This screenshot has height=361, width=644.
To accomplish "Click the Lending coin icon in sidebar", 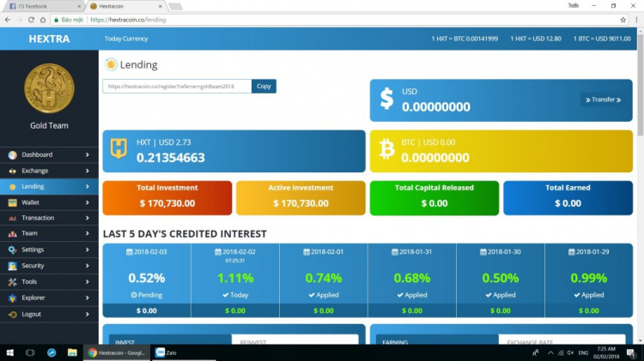I will (12, 187).
